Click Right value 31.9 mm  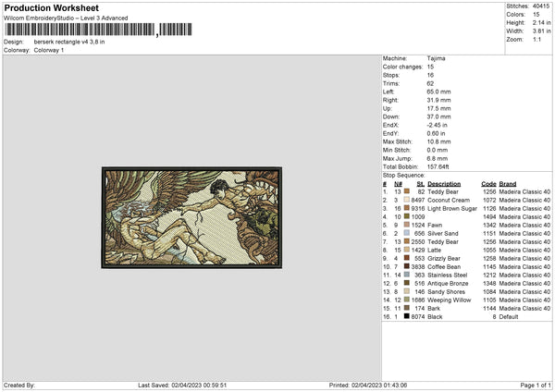click(x=438, y=100)
